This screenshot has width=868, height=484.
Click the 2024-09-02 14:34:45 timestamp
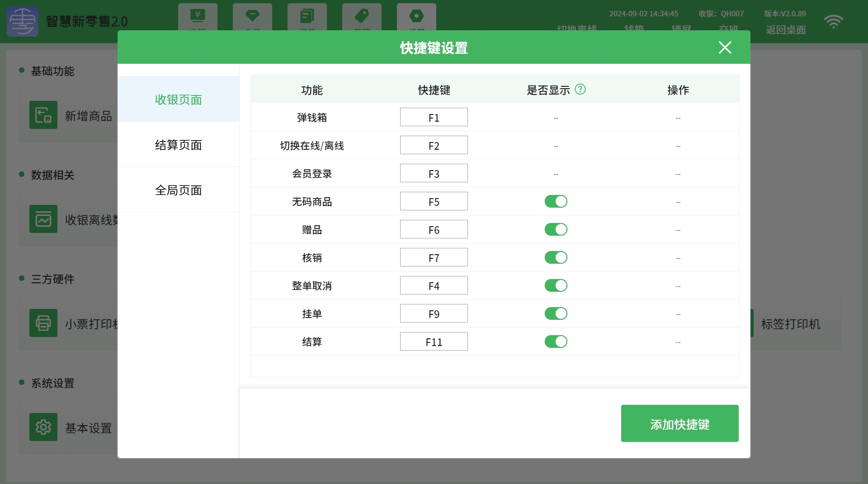click(643, 14)
